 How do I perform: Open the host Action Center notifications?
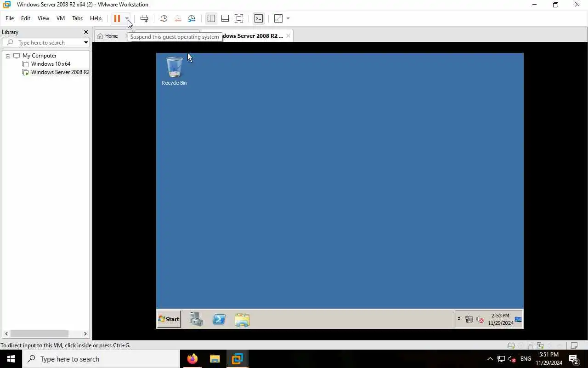573,359
